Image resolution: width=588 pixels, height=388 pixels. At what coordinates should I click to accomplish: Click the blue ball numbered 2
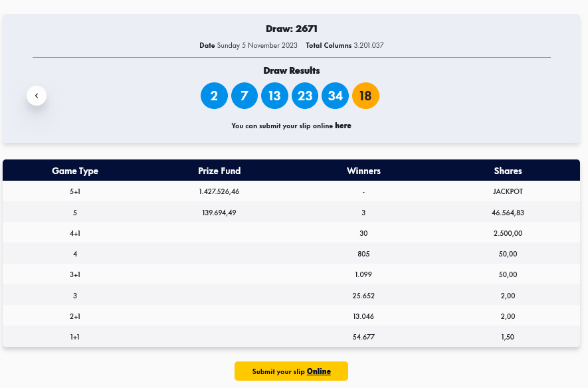pos(214,96)
